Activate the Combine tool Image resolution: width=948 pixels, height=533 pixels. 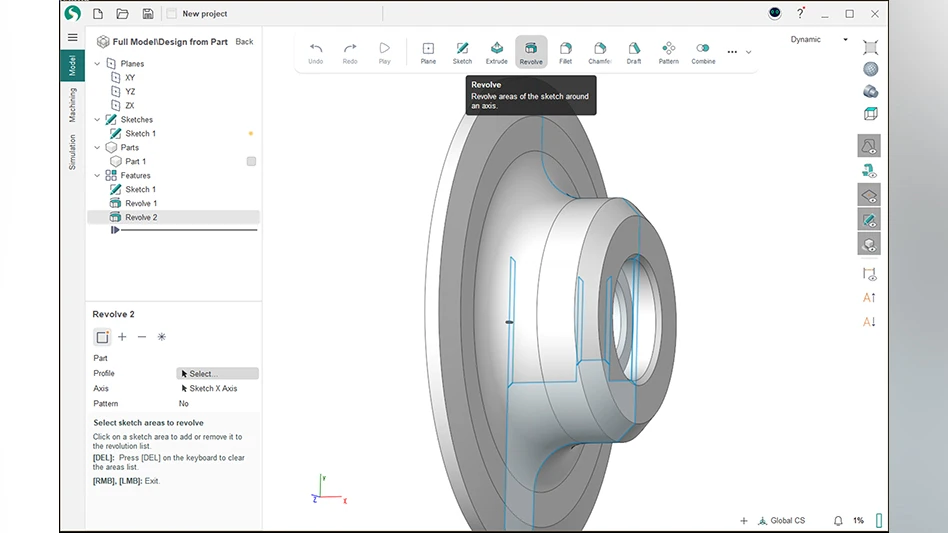tap(703, 52)
